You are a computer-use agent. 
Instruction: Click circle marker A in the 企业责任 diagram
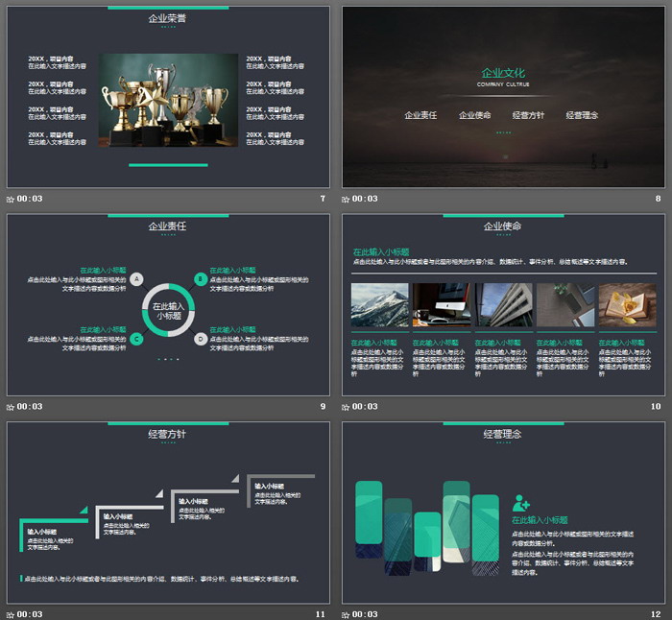click(137, 279)
